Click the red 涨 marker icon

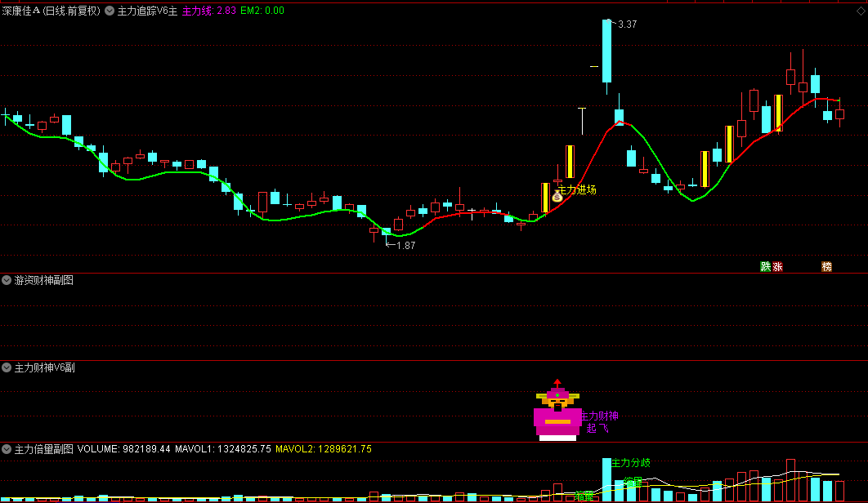[777, 267]
